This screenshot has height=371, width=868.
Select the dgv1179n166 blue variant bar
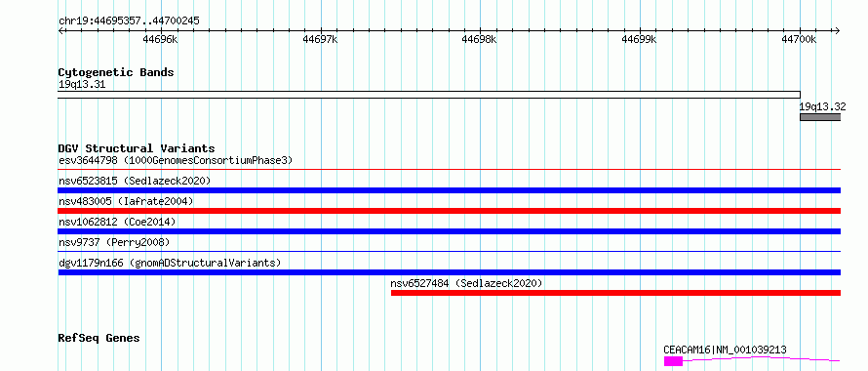[x=450, y=272]
